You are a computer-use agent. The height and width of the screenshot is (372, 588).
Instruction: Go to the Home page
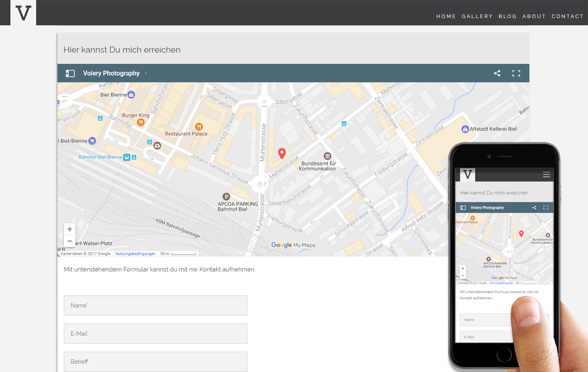coord(446,16)
